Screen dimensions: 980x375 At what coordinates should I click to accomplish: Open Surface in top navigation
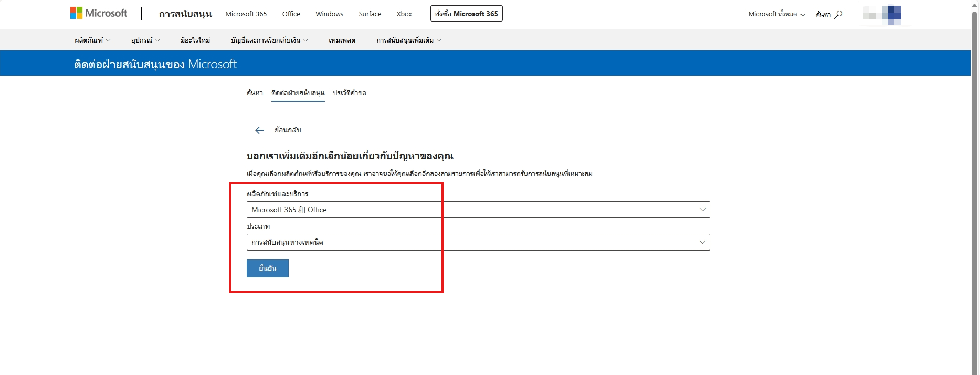point(370,14)
